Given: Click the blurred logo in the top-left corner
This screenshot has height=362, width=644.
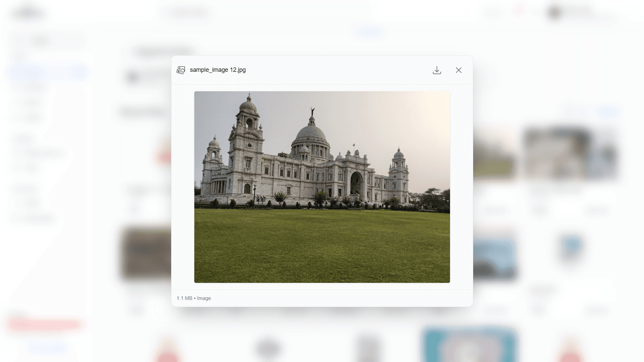Looking at the screenshot, I should (29, 13).
